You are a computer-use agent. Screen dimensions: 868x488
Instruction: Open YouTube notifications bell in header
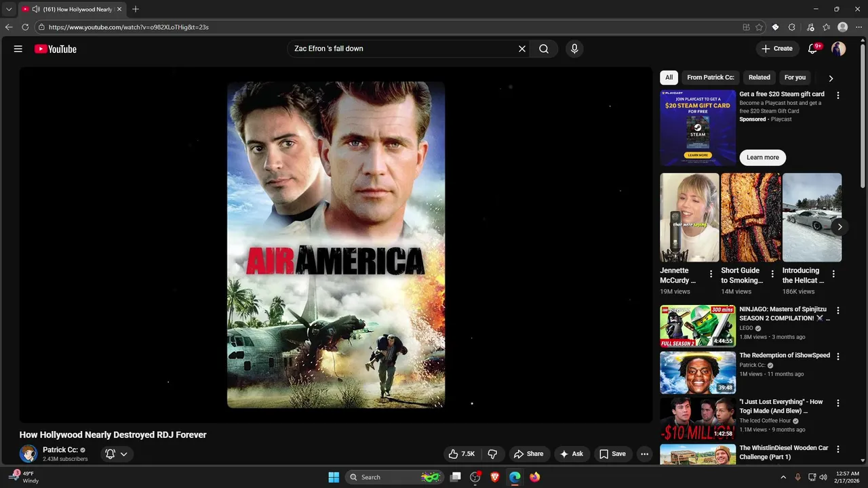tap(813, 49)
